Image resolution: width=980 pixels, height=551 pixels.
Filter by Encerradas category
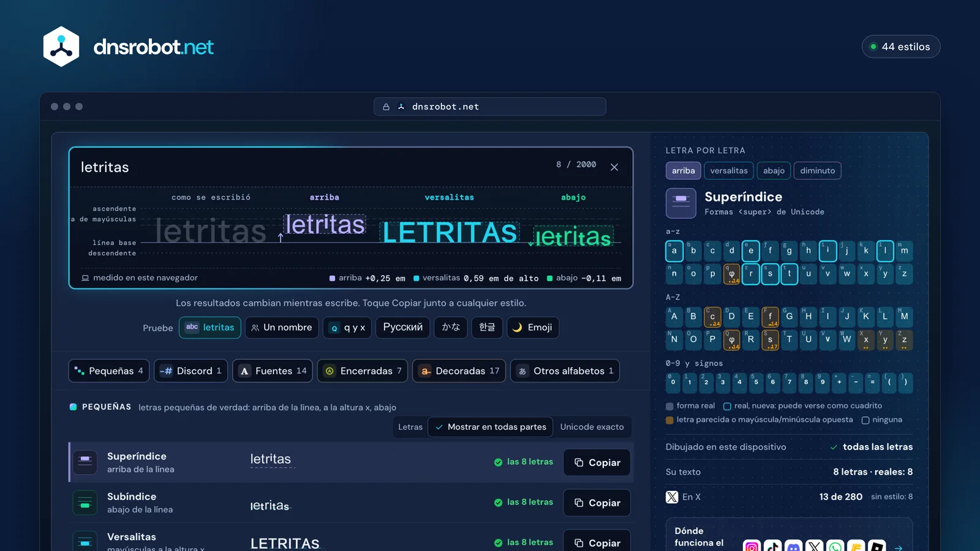[363, 370]
